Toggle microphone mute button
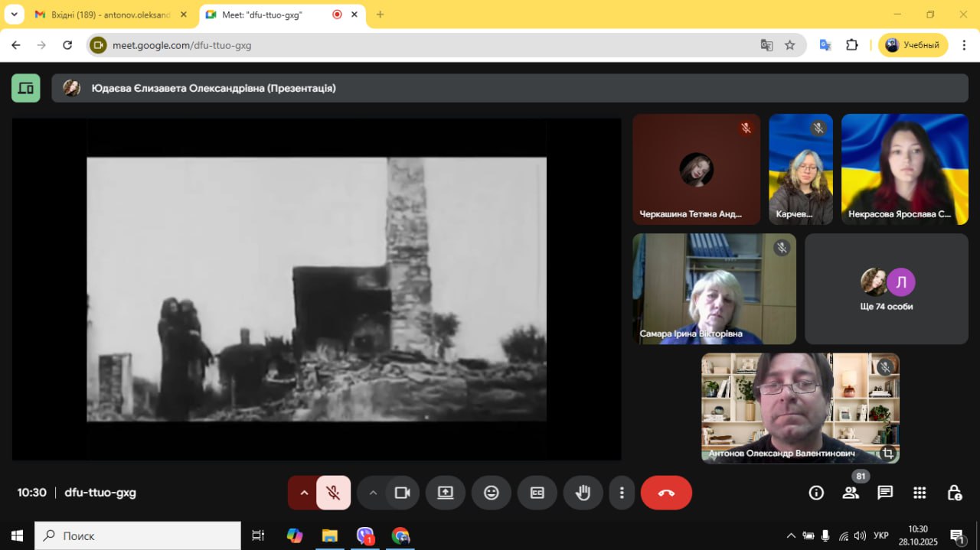 point(333,493)
